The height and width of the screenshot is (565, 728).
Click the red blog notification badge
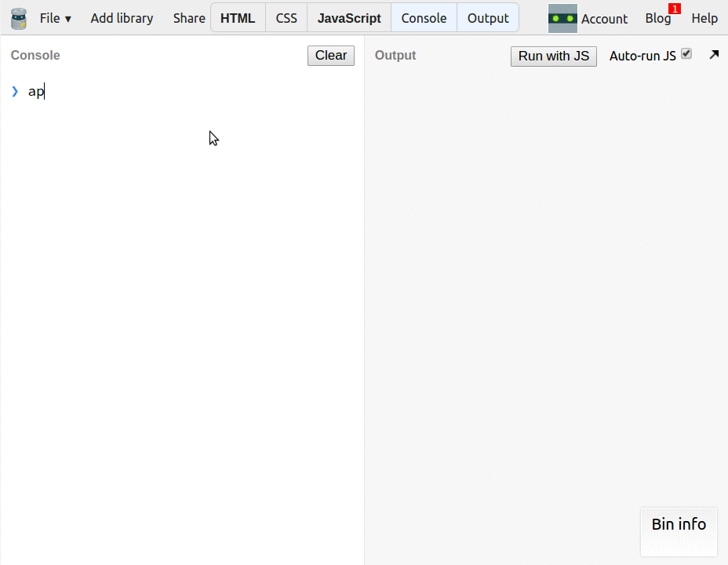pyautogui.click(x=675, y=9)
